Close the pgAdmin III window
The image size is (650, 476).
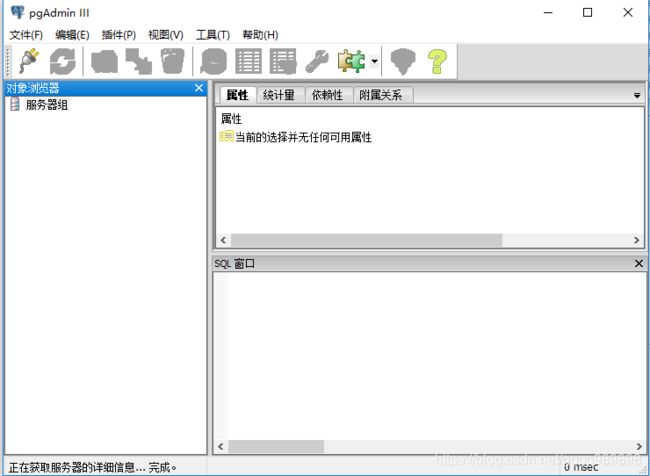point(628,13)
